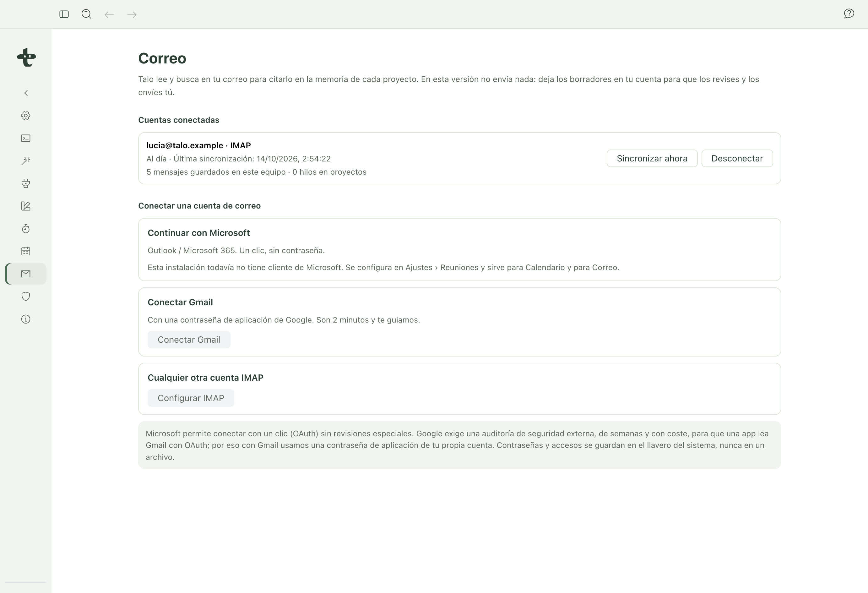Click the Conectar Gmail button

tap(189, 340)
